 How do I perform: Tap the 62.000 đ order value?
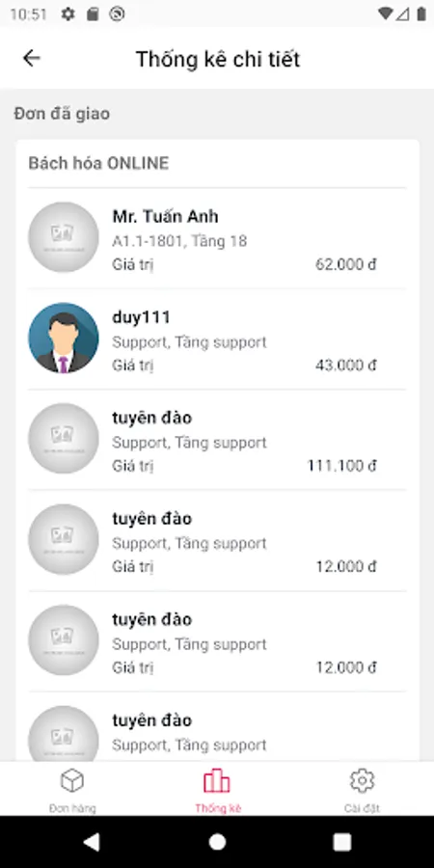[x=346, y=264]
